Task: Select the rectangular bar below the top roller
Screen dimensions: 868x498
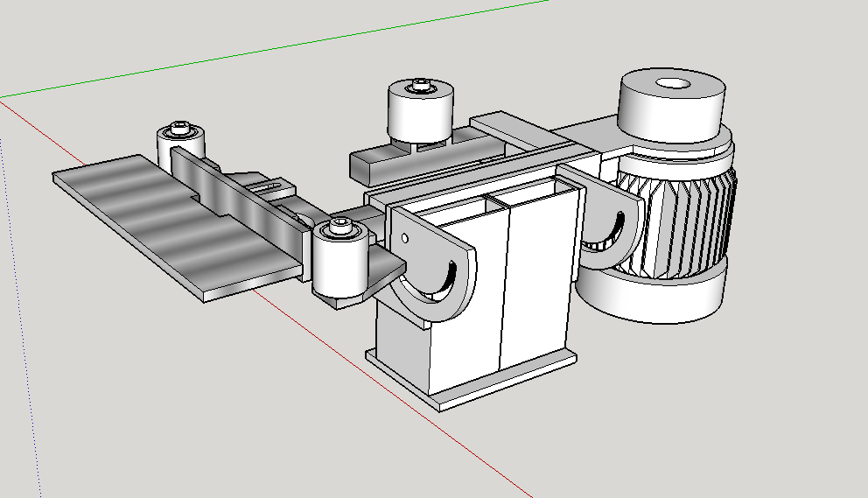Action: (381, 164)
